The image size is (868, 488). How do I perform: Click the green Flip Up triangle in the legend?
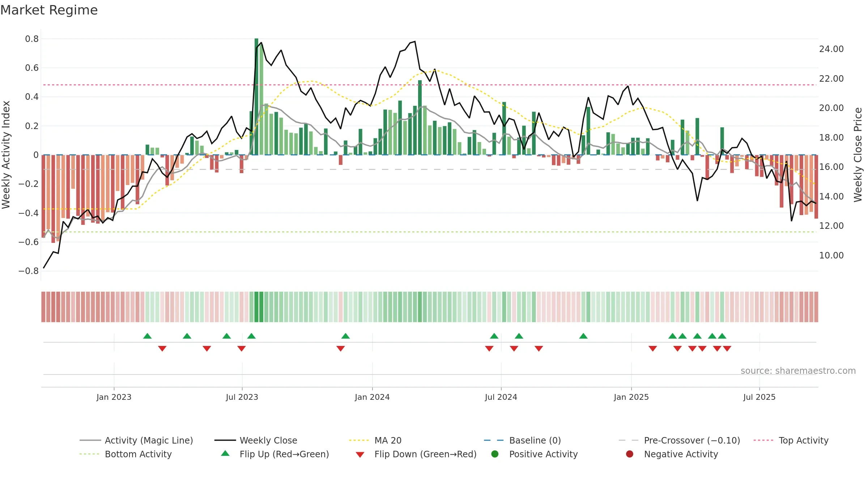[225, 453]
